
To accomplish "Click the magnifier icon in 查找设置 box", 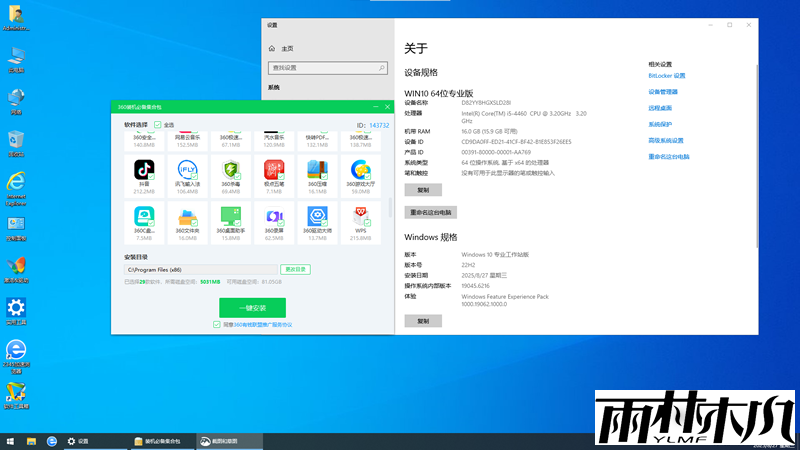I will 381,68.
